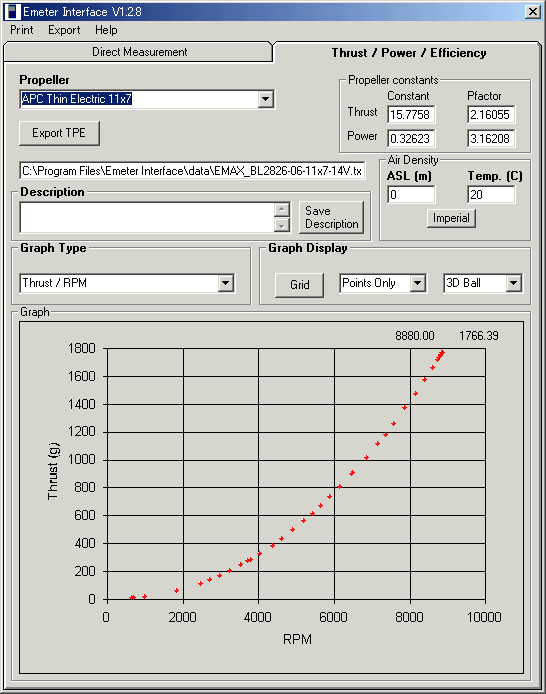Screen dimensions: 546x694
Task: Click the ASL (m) altitude field
Action: coord(411,195)
